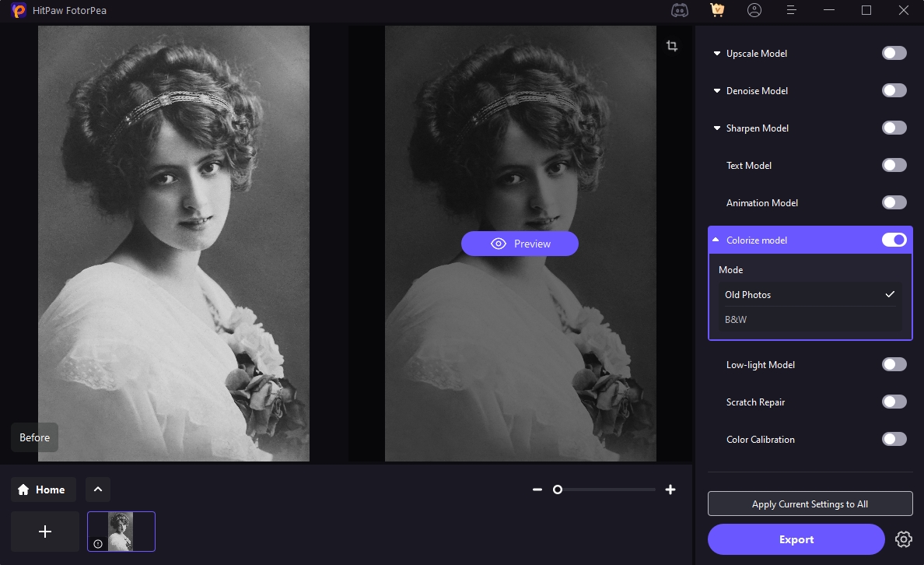
Task: Turn on Scratch Repair switch
Action: click(x=894, y=402)
